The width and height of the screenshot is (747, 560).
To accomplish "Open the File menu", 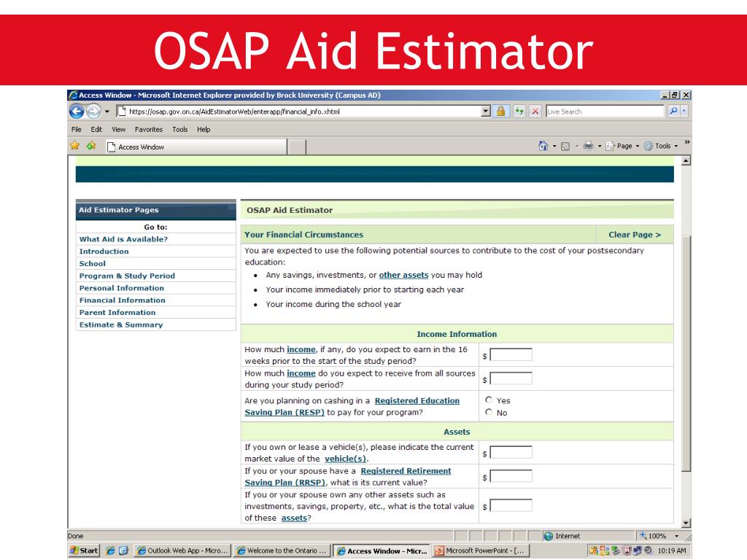I will pyautogui.click(x=76, y=129).
